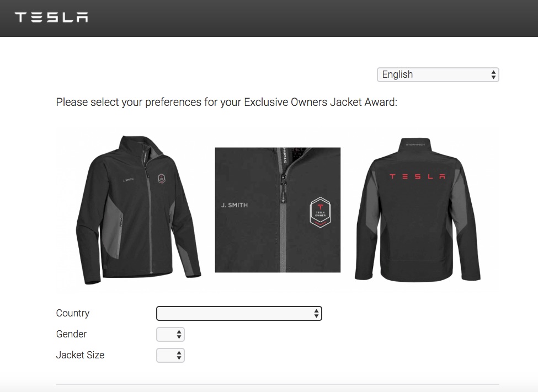Click the small badge on front jacket

[161, 178]
